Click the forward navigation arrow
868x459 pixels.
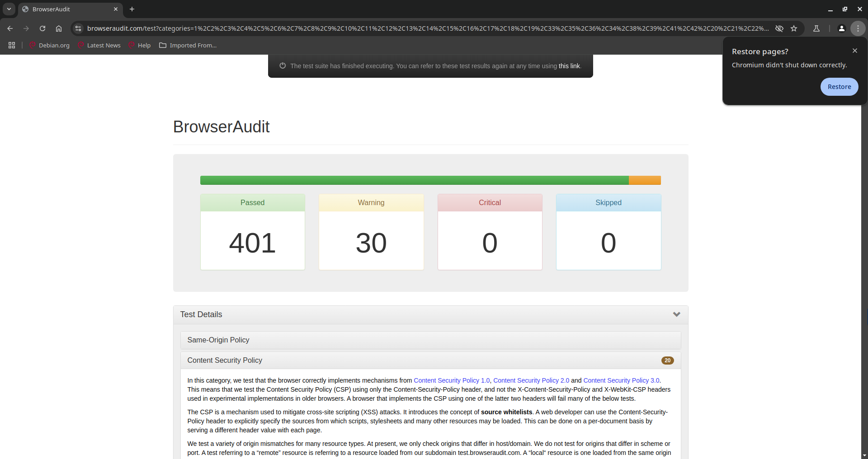pyautogui.click(x=26, y=28)
